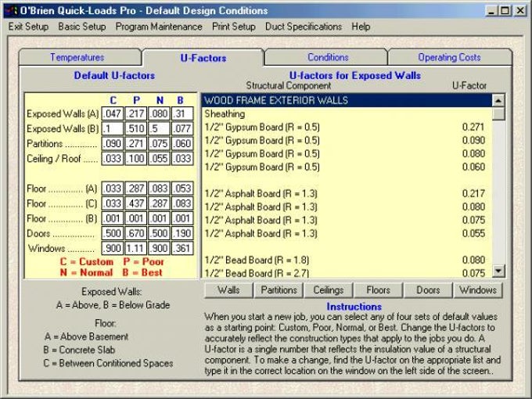Screen dimensions: 532x399
Task: Edit Doors Best value .190
Action: 182,233
